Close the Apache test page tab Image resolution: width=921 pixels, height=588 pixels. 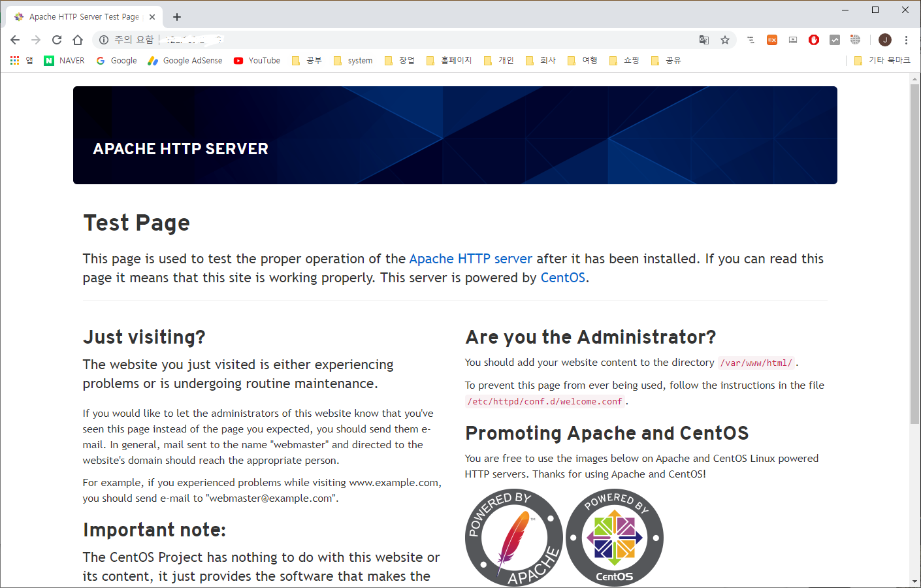152,17
